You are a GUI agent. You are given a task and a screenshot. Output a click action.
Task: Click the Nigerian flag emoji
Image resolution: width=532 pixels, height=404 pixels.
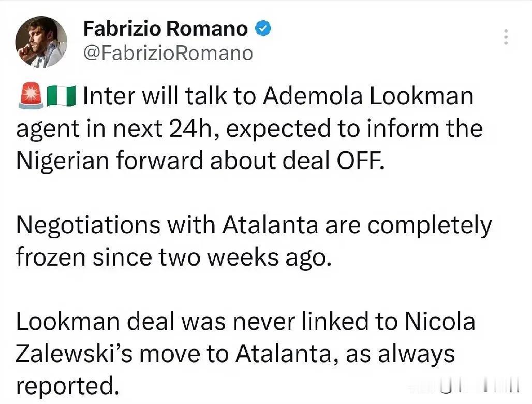[61, 96]
